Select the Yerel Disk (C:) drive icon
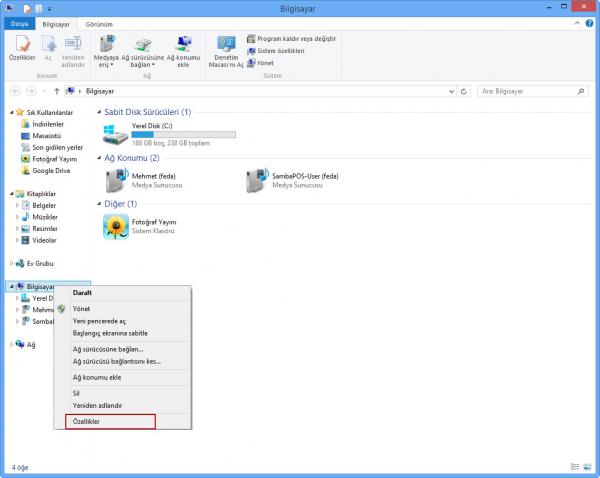The height and width of the screenshot is (478, 600). [x=115, y=134]
